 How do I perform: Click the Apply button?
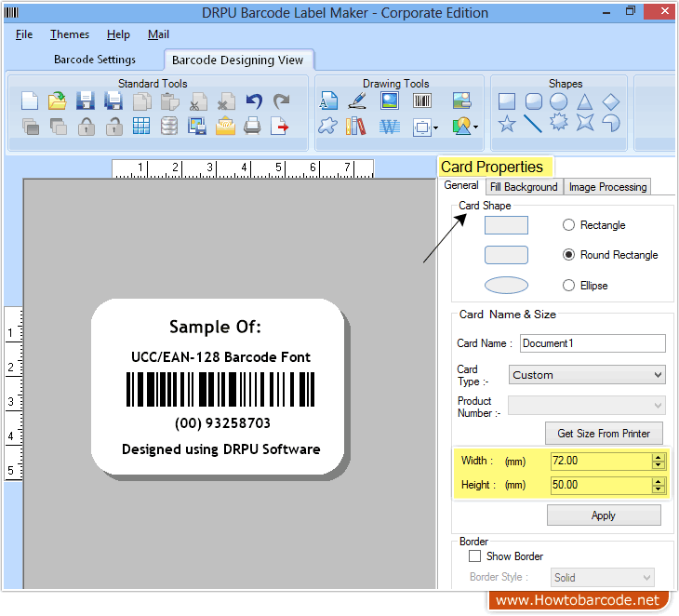click(x=604, y=516)
